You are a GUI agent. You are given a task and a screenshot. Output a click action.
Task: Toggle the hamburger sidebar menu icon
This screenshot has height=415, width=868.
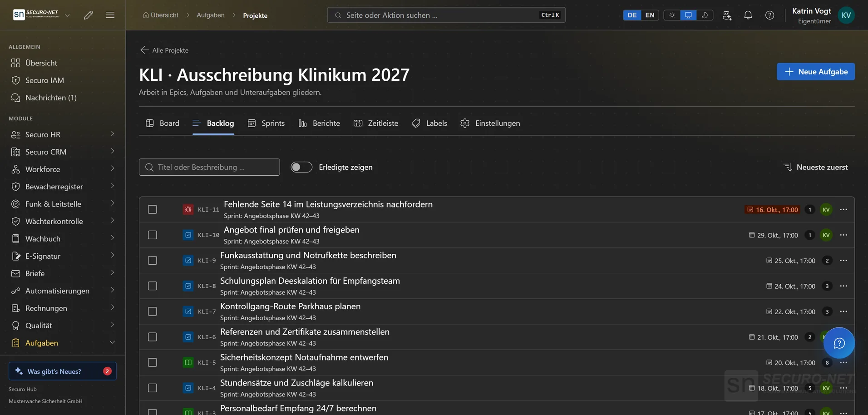pos(110,15)
